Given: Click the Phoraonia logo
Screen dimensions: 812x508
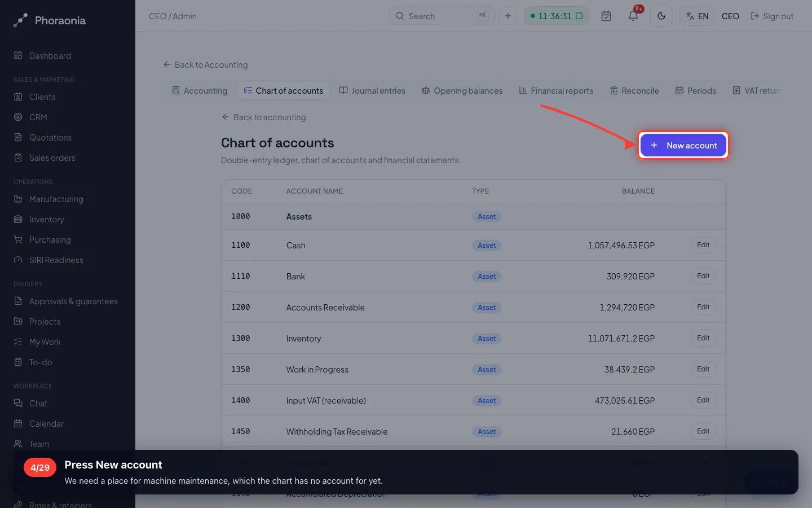Looking at the screenshot, I should (x=50, y=20).
